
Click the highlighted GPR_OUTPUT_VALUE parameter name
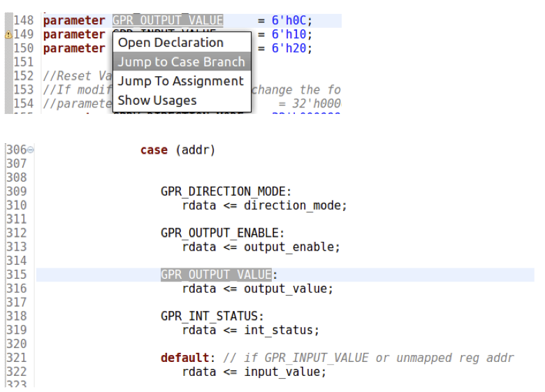[x=168, y=20]
